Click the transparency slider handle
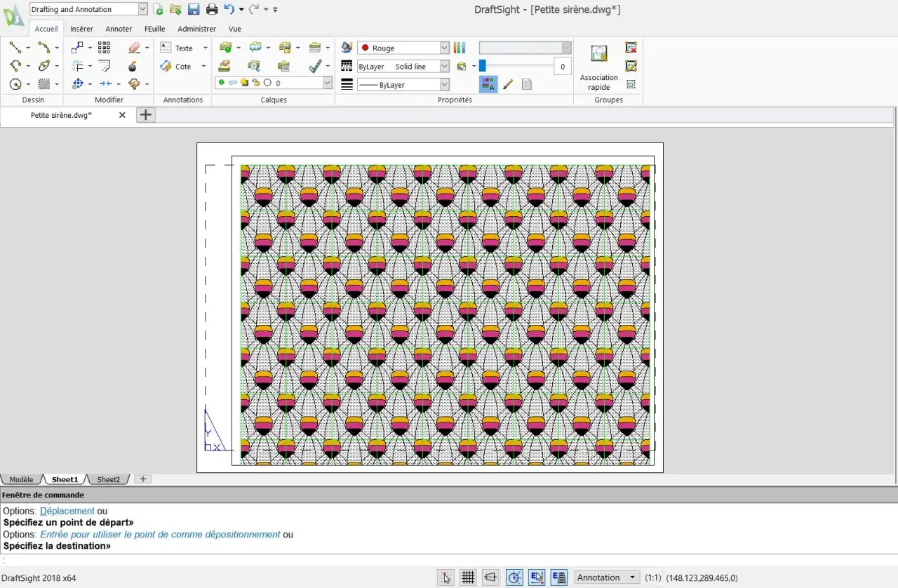 click(483, 66)
